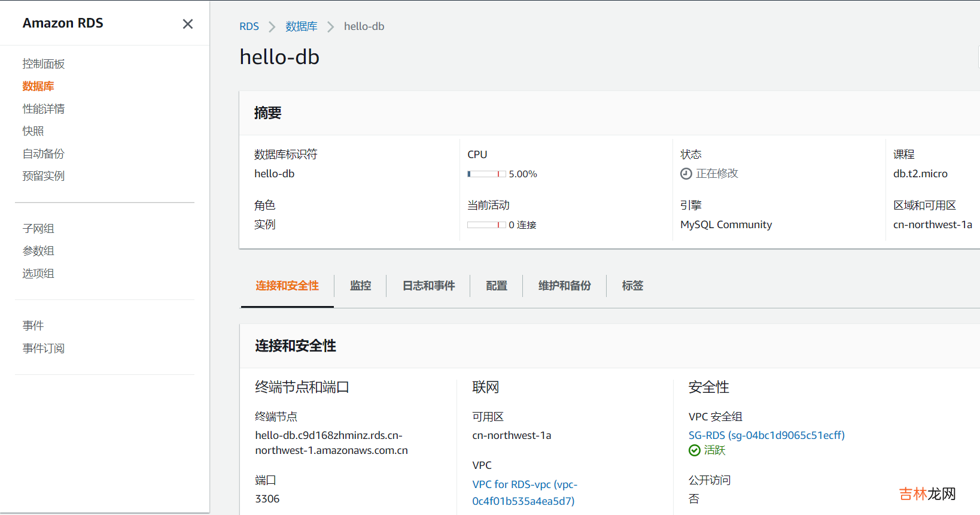The width and height of the screenshot is (980, 515).
Task: Open 选项组 in the sidebar
Action: point(38,274)
